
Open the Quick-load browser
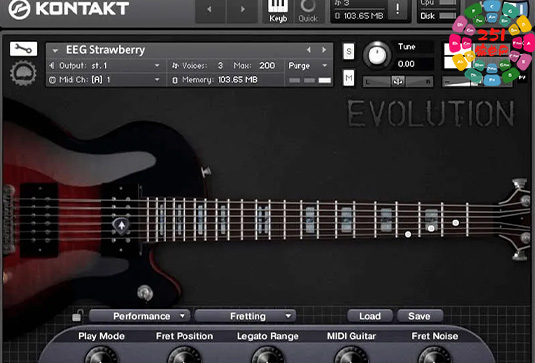point(308,11)
